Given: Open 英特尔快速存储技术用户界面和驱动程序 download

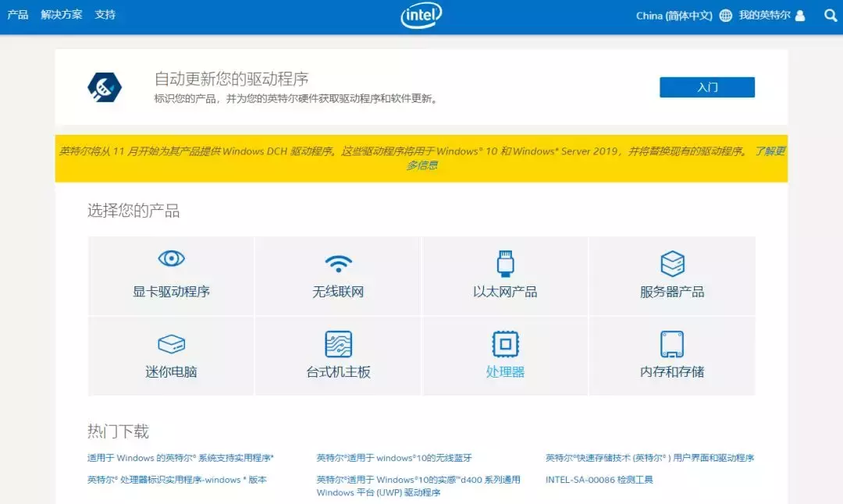Looking at the screenshot, I should pos(650,458).
